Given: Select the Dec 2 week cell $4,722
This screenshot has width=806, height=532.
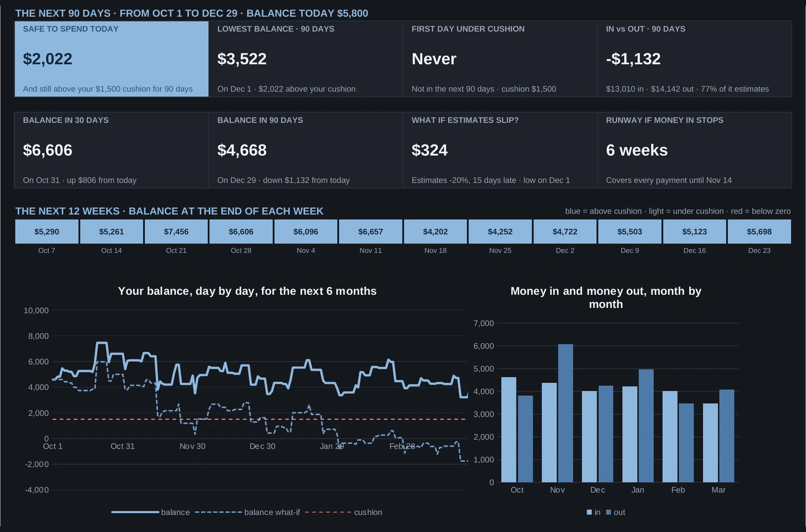Looking at the screenshot, I should click(x=565, y=232).
